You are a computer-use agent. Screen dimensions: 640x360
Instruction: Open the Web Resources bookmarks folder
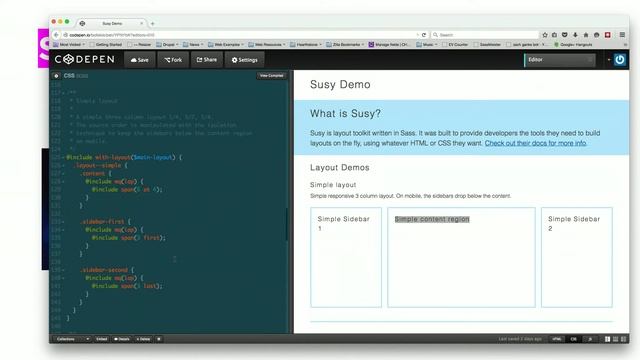tap(267, 44)
